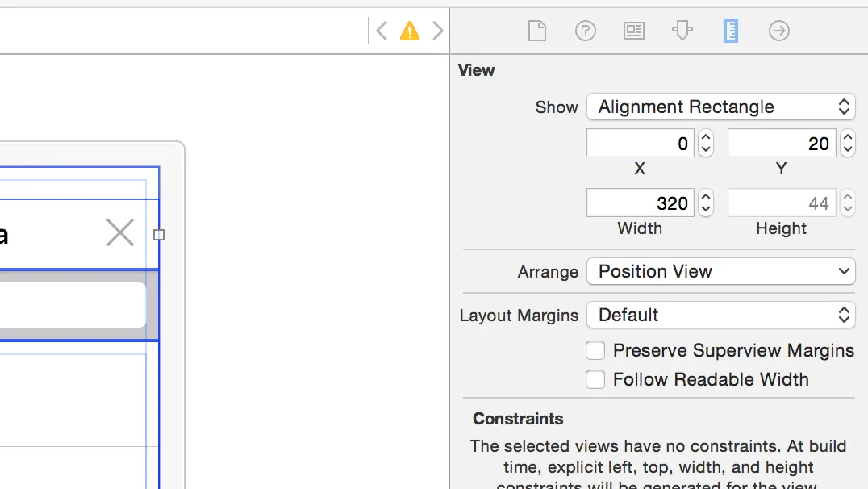Click the Width input field

tap(640, 203)
